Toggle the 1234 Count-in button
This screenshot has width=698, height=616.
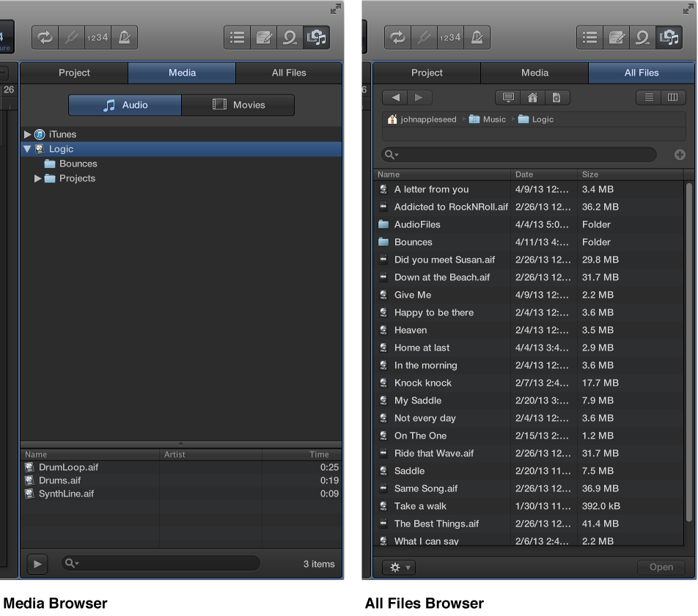tap(98, 37)
